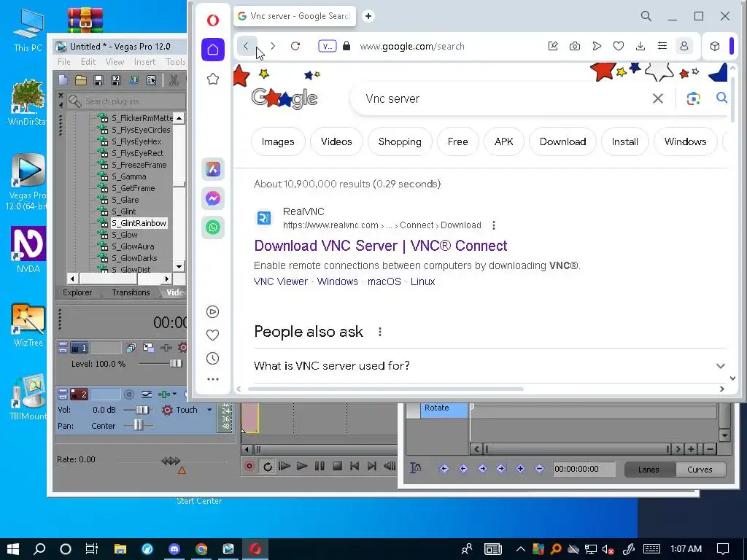Click the Search plug-ins field
The height and width of the screenshot is (560, 747).
[126, 101]
